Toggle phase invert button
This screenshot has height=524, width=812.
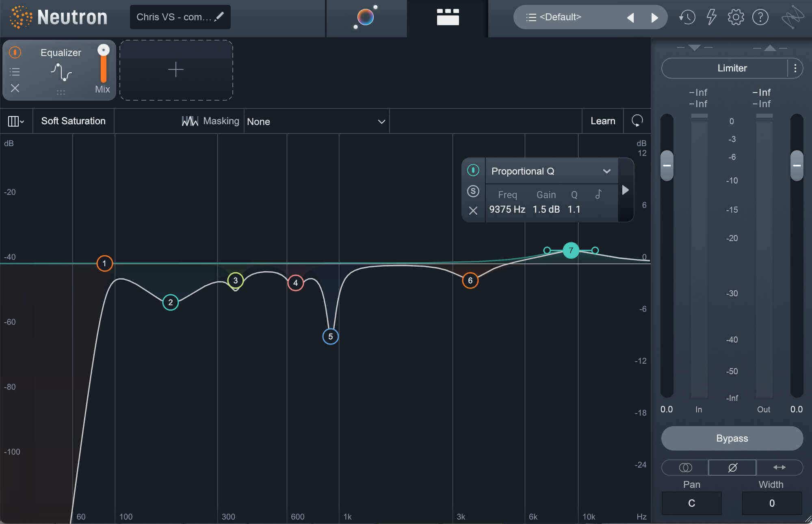pos(732,468)
